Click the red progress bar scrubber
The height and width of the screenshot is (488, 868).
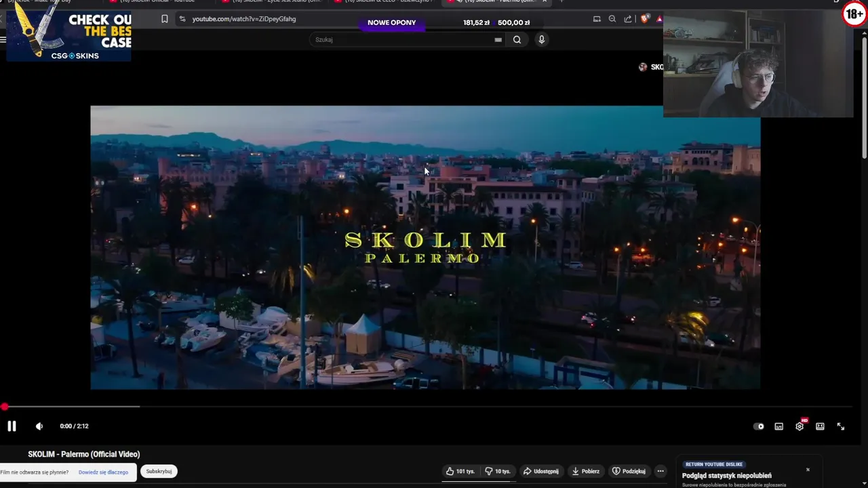click(4, 407)
